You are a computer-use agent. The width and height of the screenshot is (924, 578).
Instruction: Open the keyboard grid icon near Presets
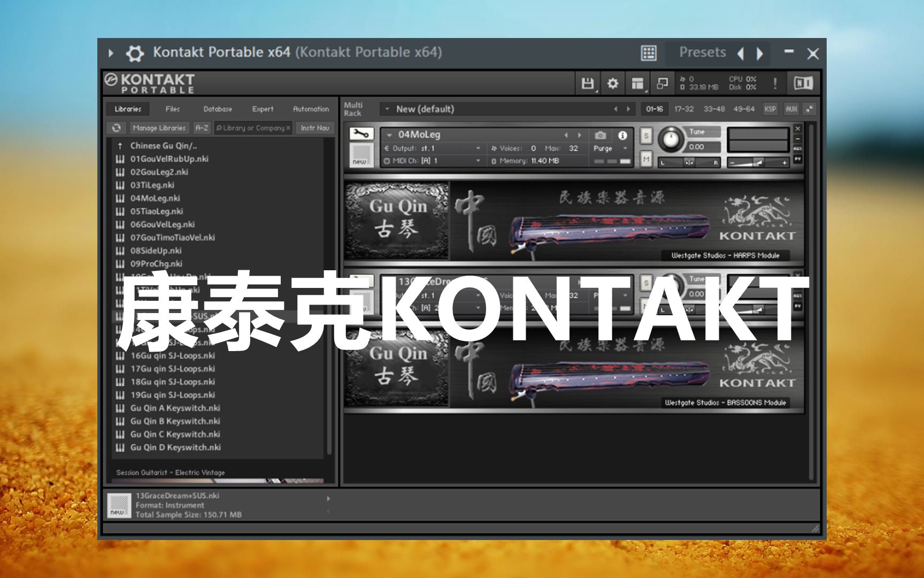(x=649, y=53)
